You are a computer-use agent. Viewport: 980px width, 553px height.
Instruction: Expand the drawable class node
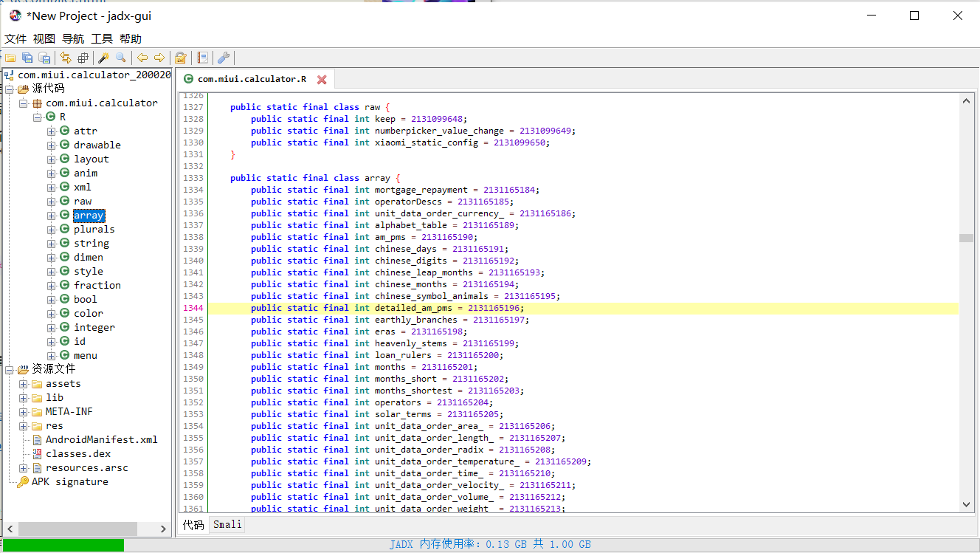click(52, 145)
